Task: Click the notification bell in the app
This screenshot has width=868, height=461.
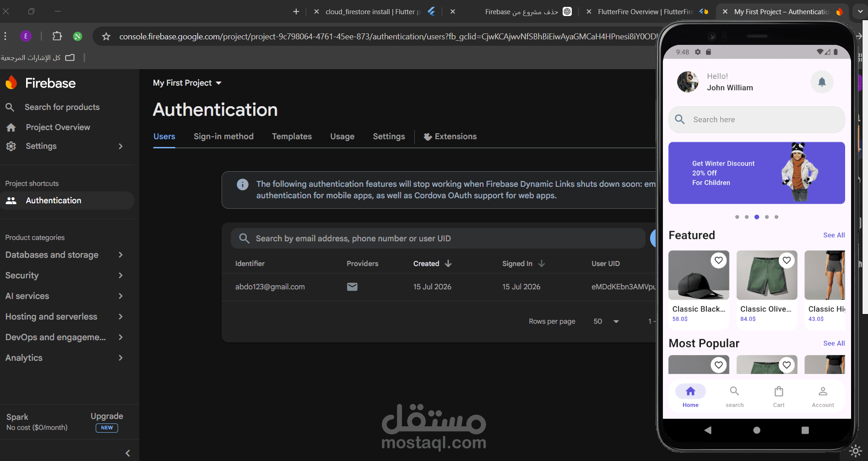Action: click(x=822, y=82)
